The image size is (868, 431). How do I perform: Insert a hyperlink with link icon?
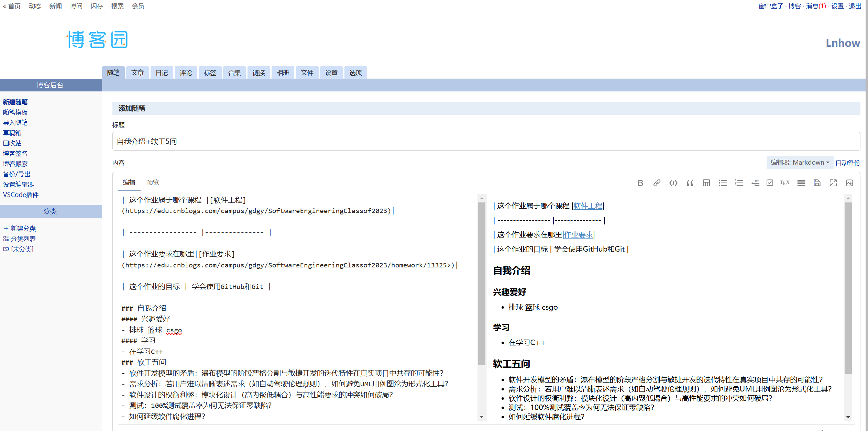pos(657,183)
